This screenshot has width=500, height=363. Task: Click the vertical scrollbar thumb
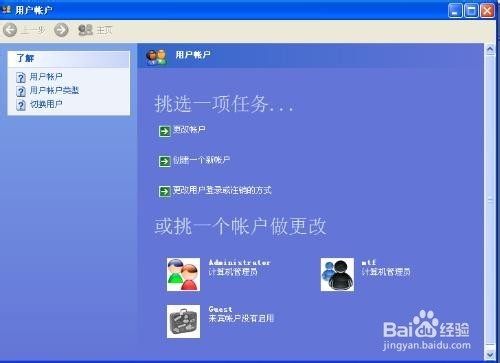tap(490, 200)
